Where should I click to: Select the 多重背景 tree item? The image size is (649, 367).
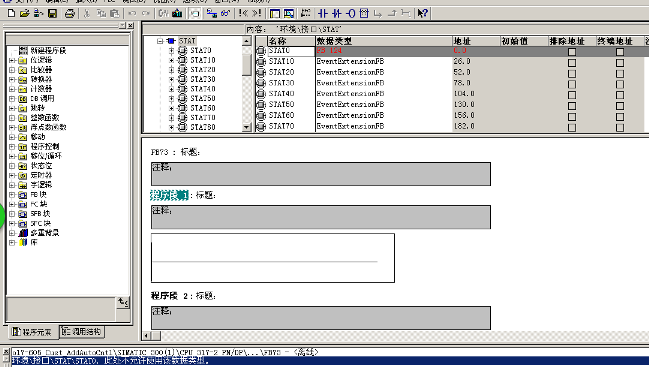pos(45,233)
